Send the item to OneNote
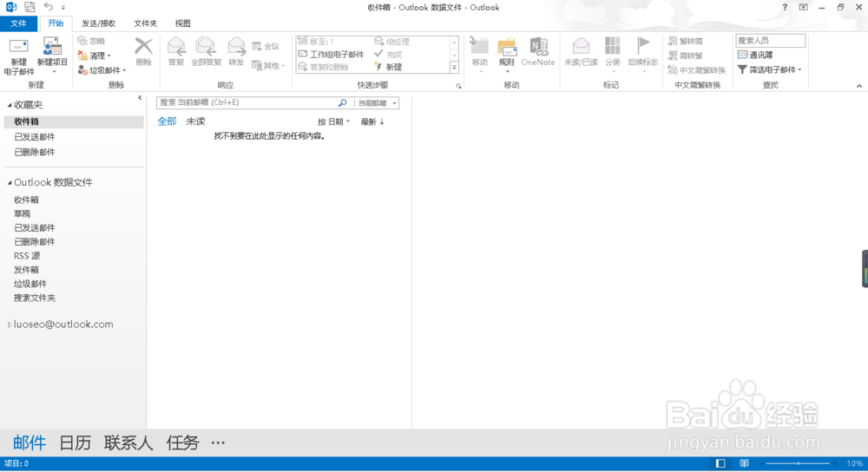 point(538,52)
